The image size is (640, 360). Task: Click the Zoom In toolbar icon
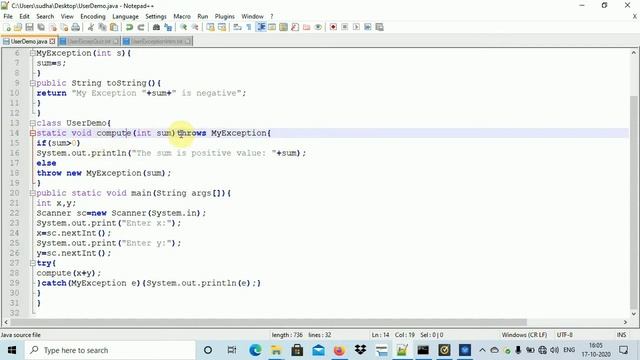pos(183,27)
